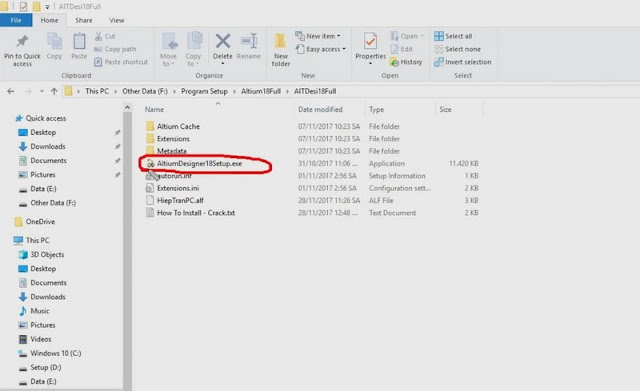Open the Properties dropdown arrow
Viewport: 640px width, 391px height.
[370, 64]
